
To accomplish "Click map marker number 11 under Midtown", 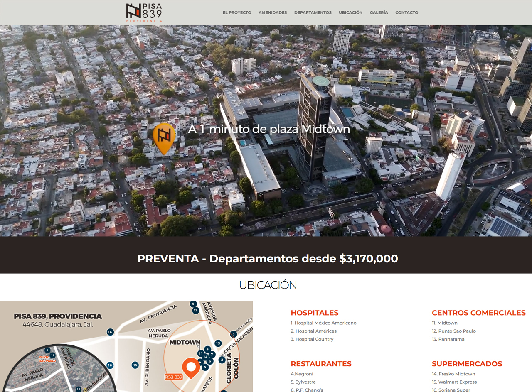I will click(x=201, y=353).
